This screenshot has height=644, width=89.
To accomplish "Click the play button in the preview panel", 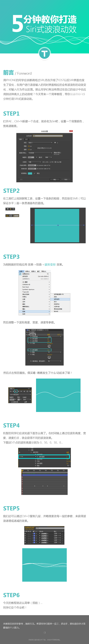I will pos(16,391).
